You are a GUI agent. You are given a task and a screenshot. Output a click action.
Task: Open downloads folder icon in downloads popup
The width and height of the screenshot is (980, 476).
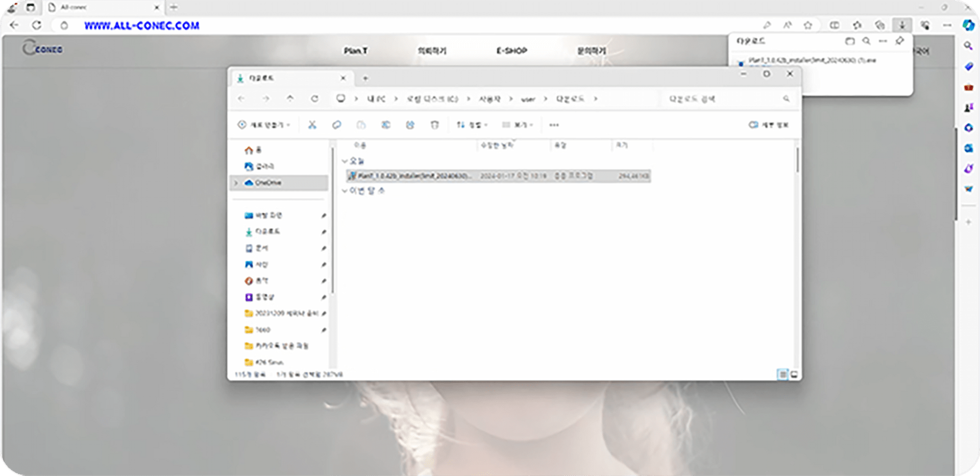pos(849,41)
